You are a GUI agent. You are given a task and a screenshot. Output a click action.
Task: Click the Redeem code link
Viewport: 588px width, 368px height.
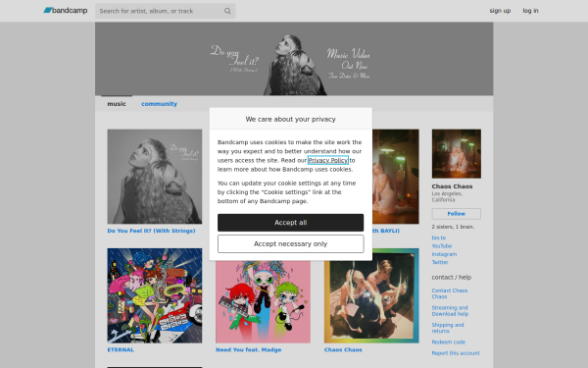pyautogui.click(x=449, y=342)
